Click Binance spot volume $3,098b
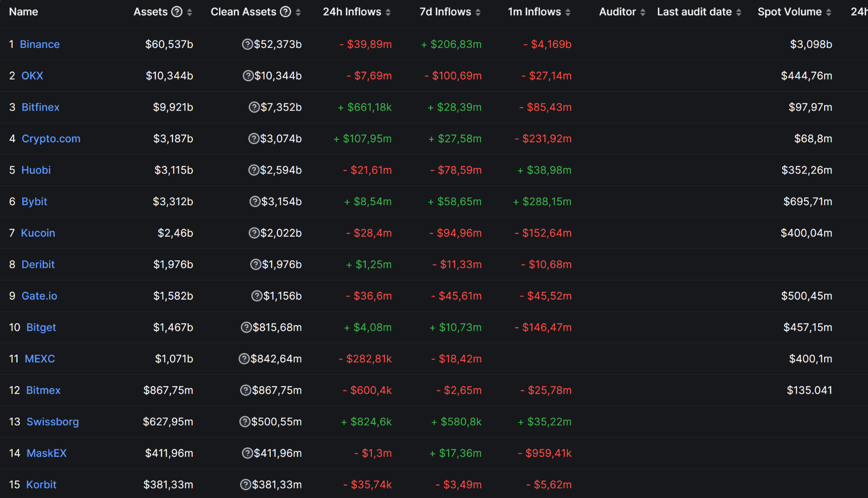Image resolution: width=868 pixels, height=498 pixels. click(811, 44)
